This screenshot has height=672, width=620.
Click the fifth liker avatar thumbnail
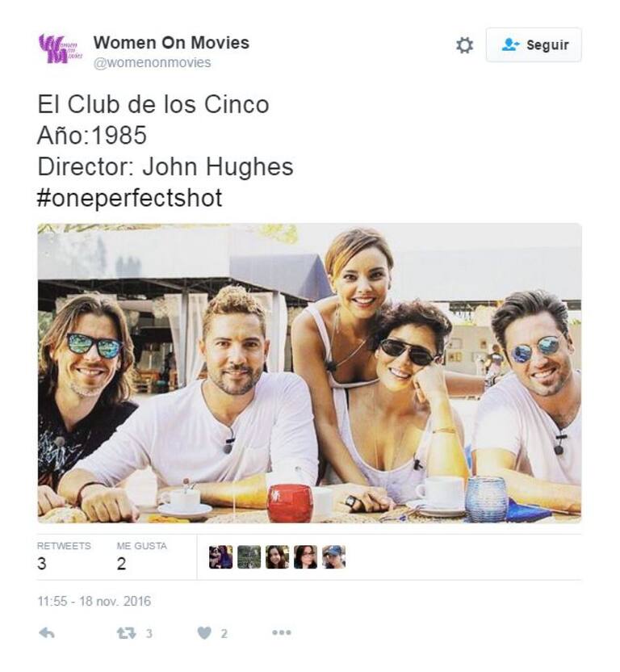[333, 557]
